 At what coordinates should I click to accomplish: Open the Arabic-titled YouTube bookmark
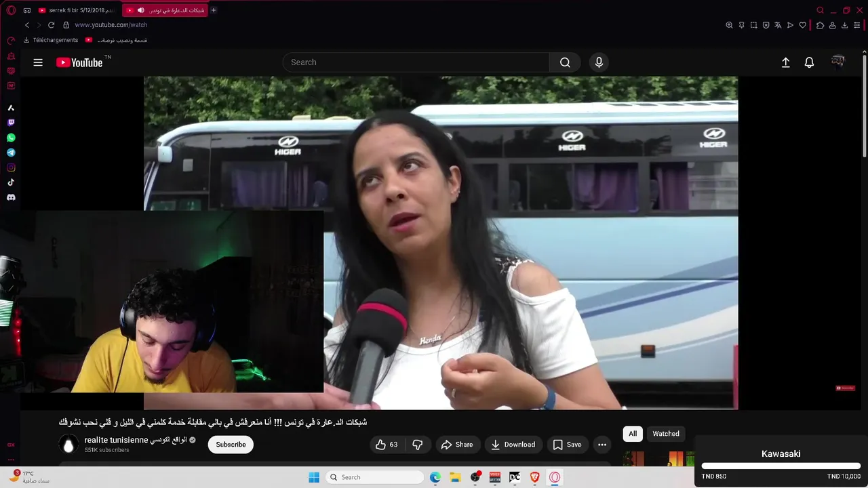[116, 40]
